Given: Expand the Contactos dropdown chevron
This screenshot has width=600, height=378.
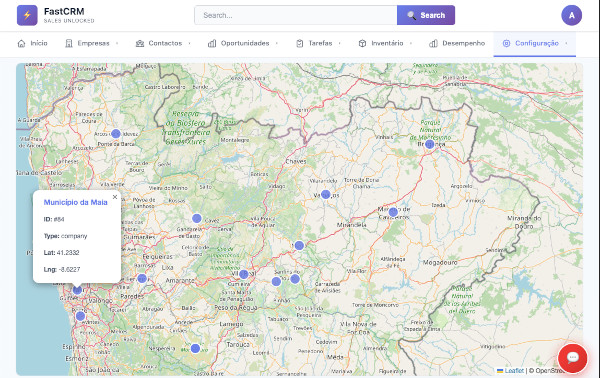Looking at the screenshot, I should 189,43.
